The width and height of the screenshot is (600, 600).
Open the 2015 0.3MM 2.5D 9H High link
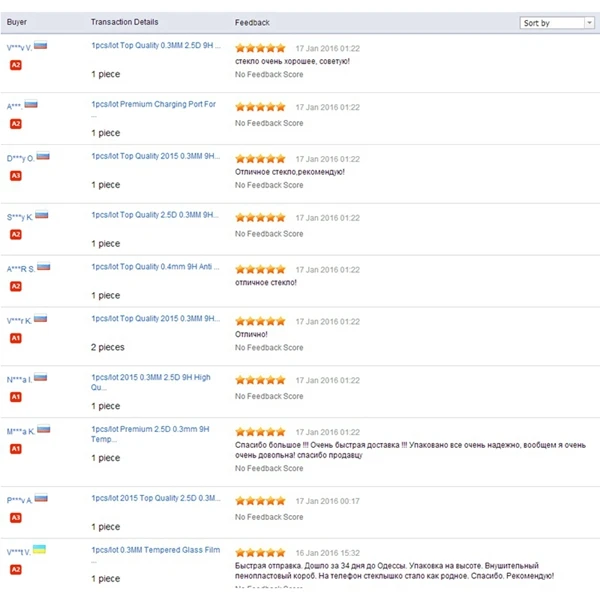150,382
